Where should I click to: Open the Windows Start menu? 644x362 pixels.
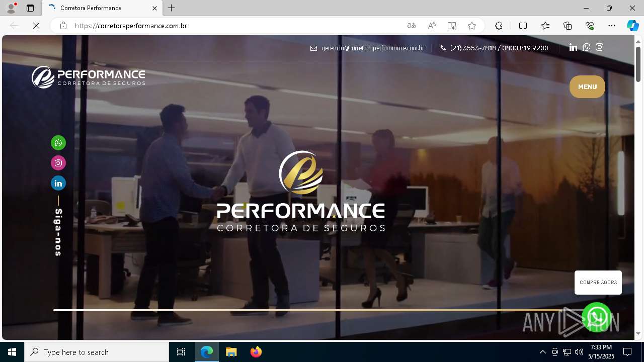[x=12, y=352]
